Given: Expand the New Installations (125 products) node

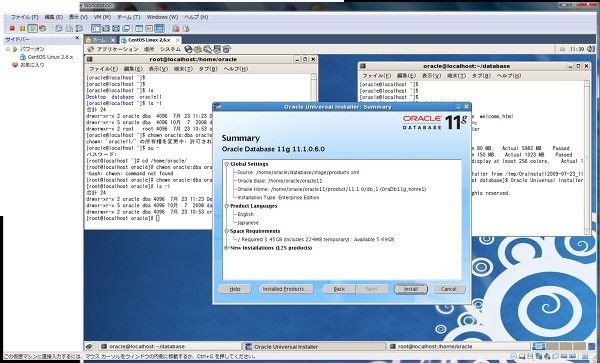Looking at the screenshot, I should coord(227,248).
